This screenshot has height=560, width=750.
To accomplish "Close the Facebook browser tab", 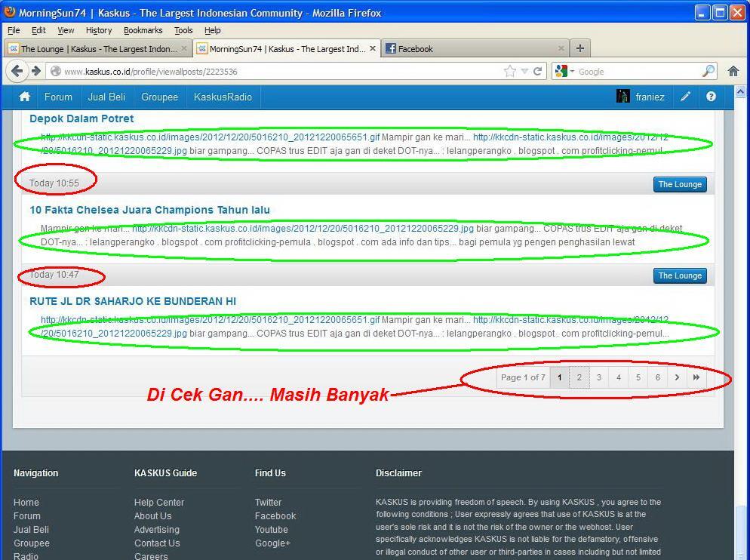I will (561, 48).
